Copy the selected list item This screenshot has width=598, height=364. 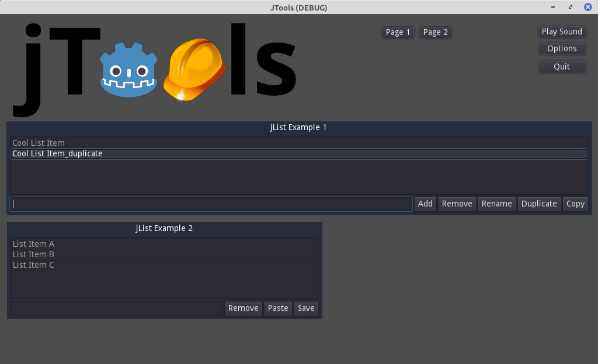(x=575, y=204)
